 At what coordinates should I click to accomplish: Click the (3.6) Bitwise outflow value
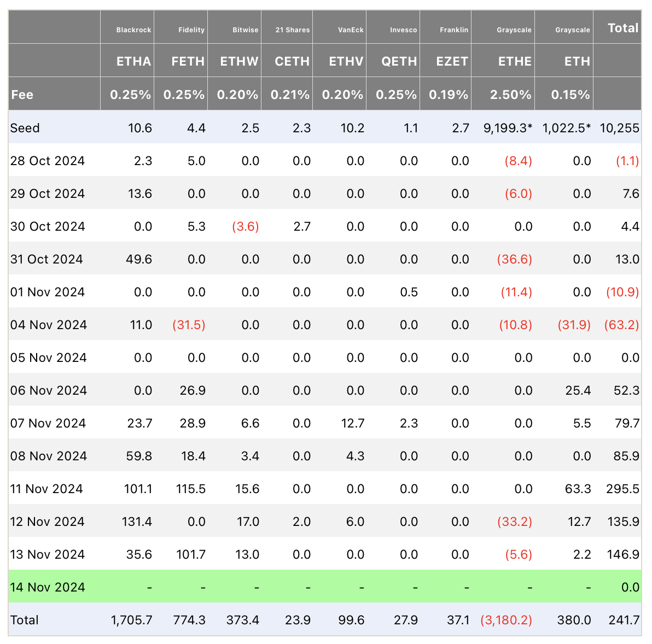pos(246,226)
